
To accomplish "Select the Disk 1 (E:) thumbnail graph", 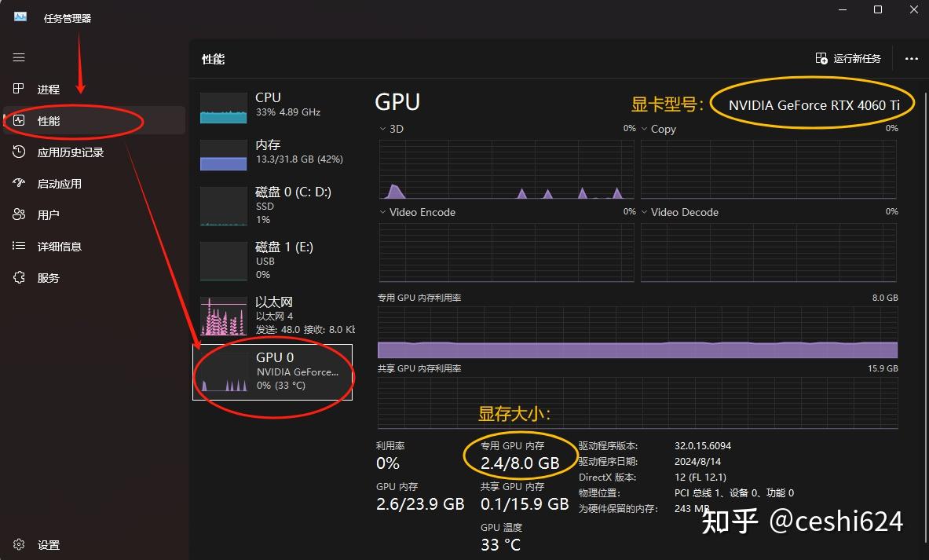I will pos(223,261).
